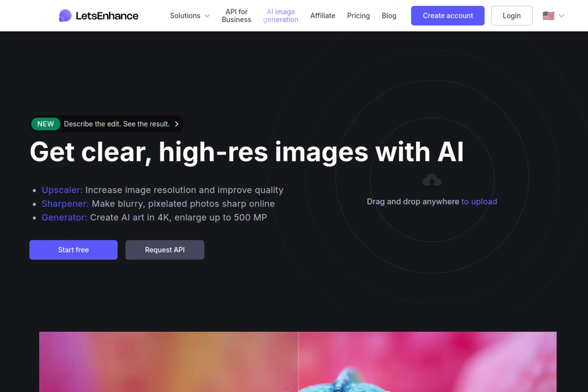Click the US flag language icon
This screenshot has width=588, height=392.
(x=548, y=16)
